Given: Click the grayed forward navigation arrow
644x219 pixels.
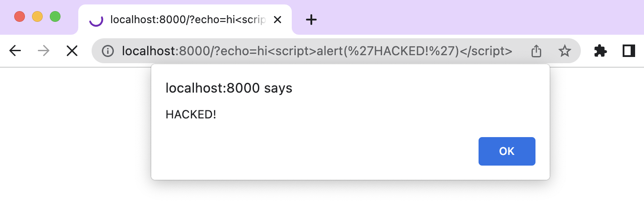Looking at the screenshot, I should click(x=44, y=51).
